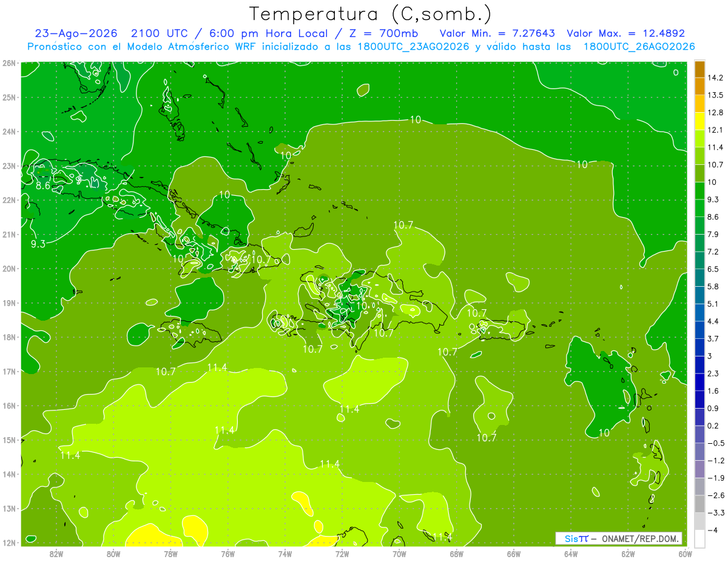Click the "18N" latitude label
The height and width of the screenshot is (562, 728).
click(x=9, y=337)
